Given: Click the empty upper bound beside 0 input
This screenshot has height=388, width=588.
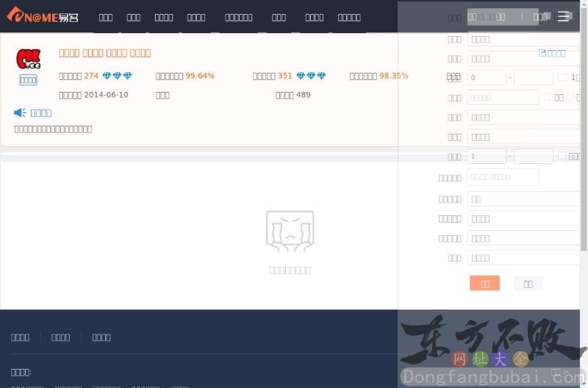Looking at the screenshot, I should click(534, 78).
